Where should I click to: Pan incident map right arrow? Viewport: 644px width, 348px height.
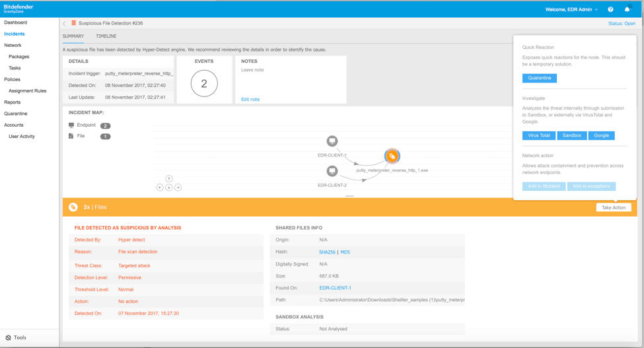click(178, 188)
